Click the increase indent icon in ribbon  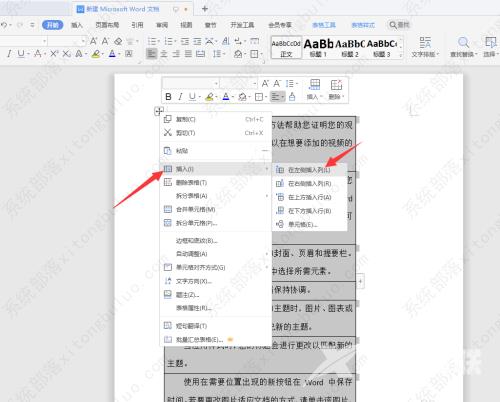tap(197, 41)
